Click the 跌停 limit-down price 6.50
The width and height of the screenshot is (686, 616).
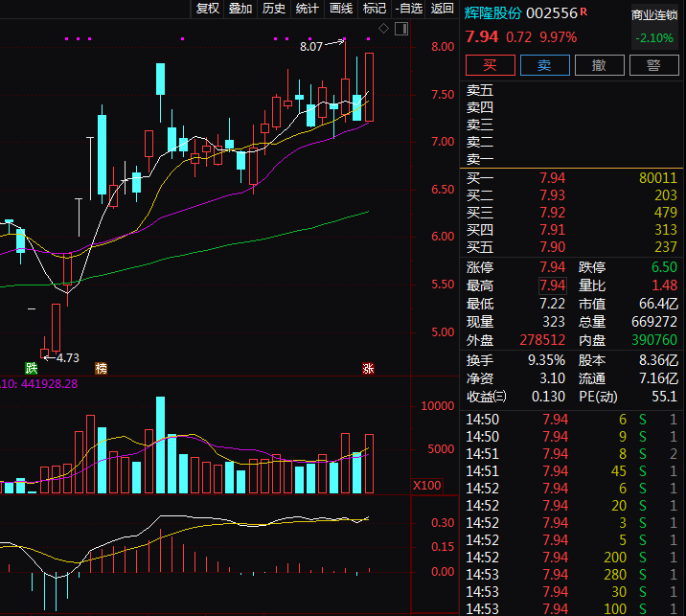pos(664,267)
